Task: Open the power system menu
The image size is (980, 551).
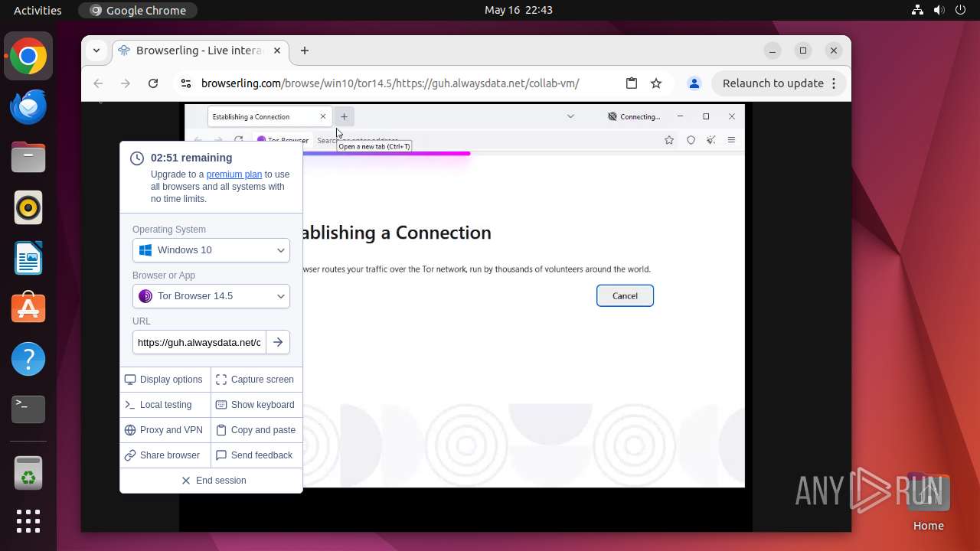Action: [x=959, y=10]
